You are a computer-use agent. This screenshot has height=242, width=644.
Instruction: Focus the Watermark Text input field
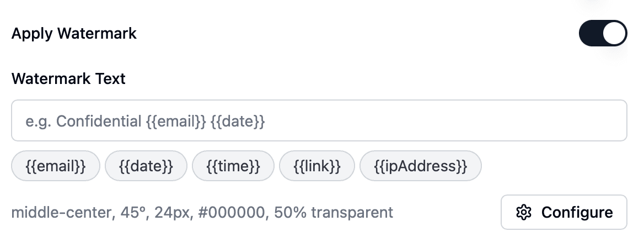tap(319, 121)
